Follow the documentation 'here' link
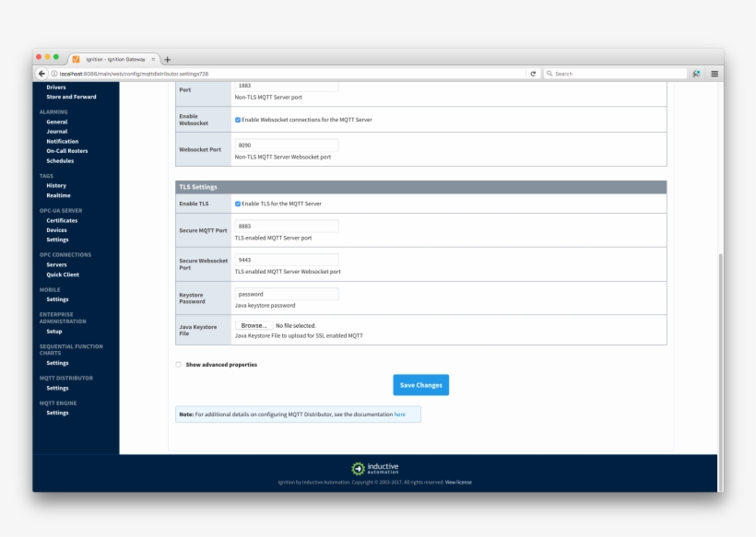The height and width of the screenshot is (537, 756). tap(398, 414)
